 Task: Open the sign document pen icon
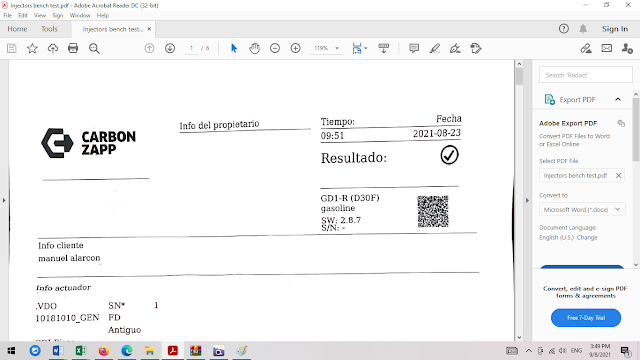[455, 49]
